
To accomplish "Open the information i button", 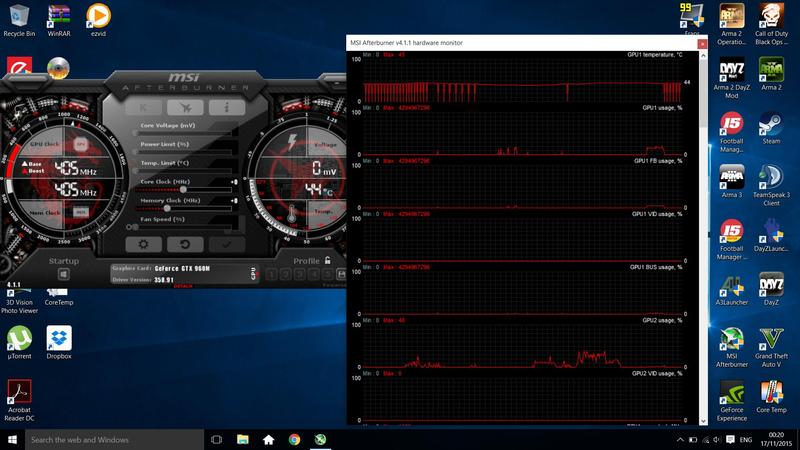I will click(226, 107).
